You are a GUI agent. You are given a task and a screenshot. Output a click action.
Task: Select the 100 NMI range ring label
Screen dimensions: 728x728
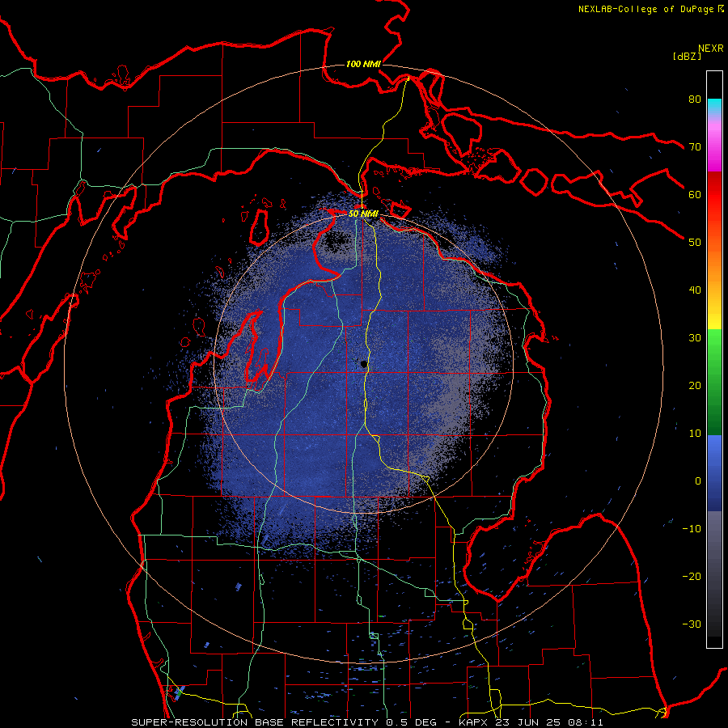363,64
